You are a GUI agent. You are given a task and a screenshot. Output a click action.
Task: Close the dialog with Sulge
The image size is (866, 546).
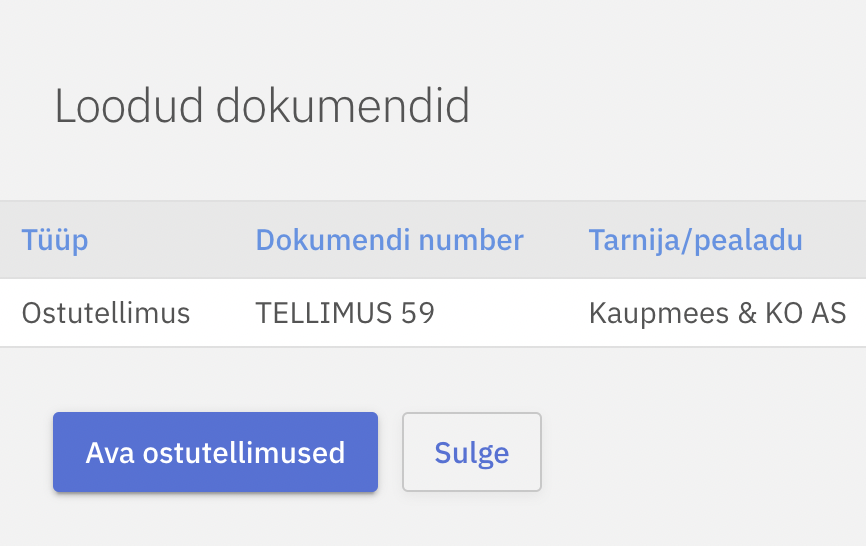(x=471, y=452)
